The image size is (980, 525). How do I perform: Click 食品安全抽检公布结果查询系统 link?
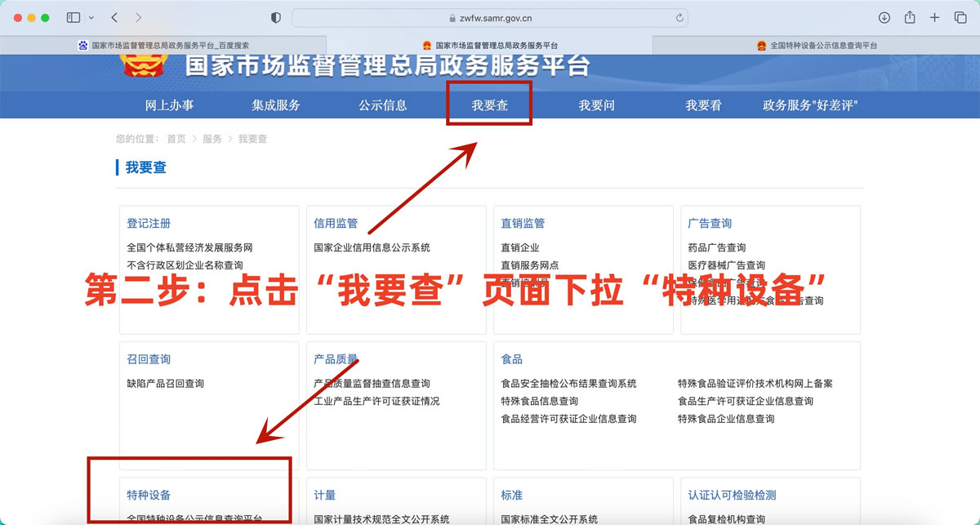point(568,383)
